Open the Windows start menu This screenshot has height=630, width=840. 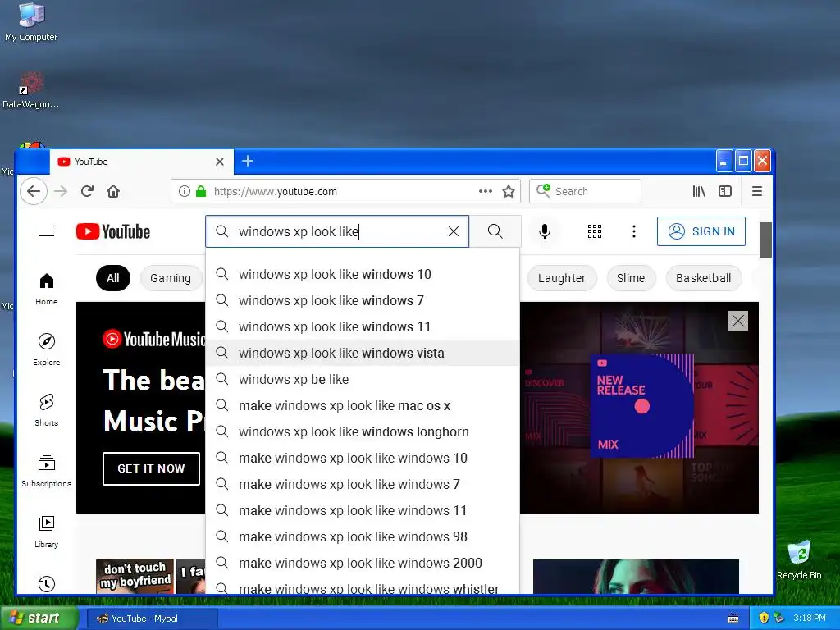point(39,618)
